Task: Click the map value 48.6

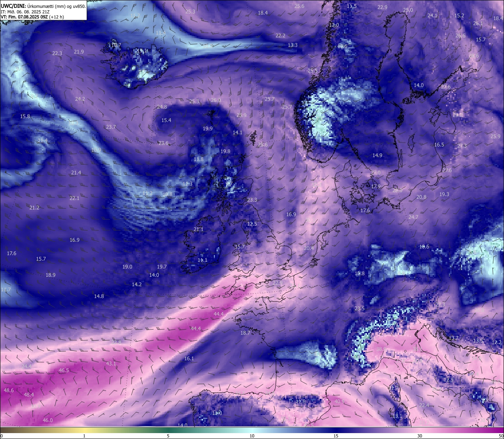Action: click(9, 390)
